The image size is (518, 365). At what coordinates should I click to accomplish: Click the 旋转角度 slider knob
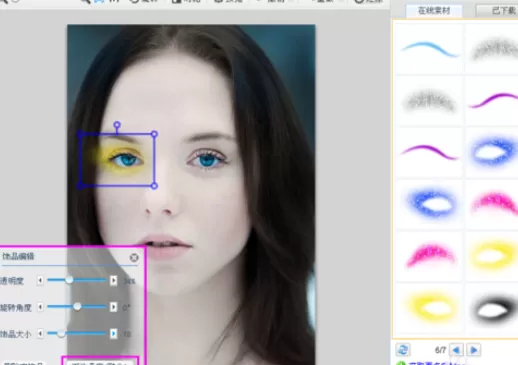pyautogui.click(x=77, y=306)
